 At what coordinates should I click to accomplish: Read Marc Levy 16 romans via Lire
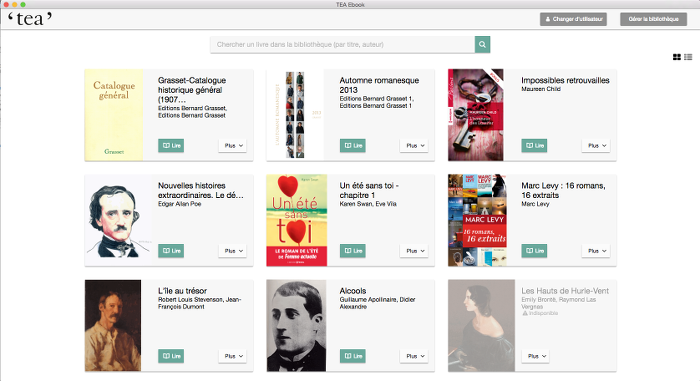click(x=534, y=251)
